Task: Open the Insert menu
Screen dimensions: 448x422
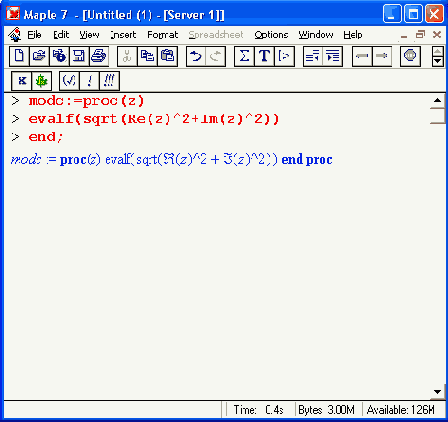Action: tap(123, 35)
